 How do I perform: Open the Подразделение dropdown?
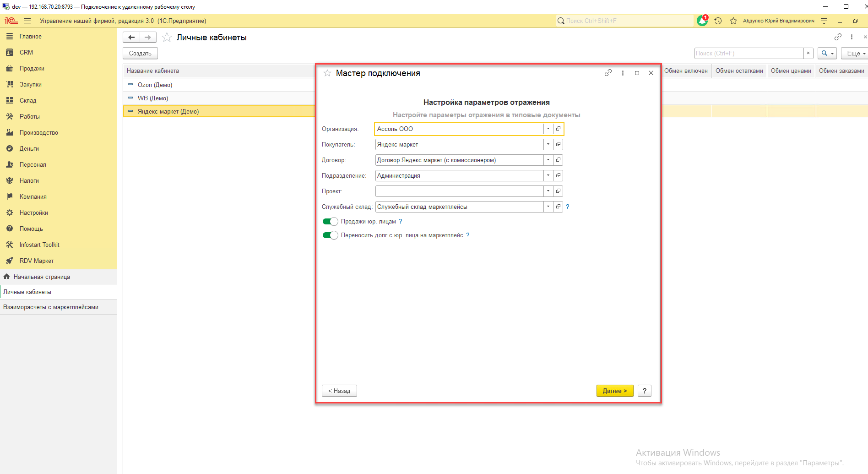click(x=548, y=176)
